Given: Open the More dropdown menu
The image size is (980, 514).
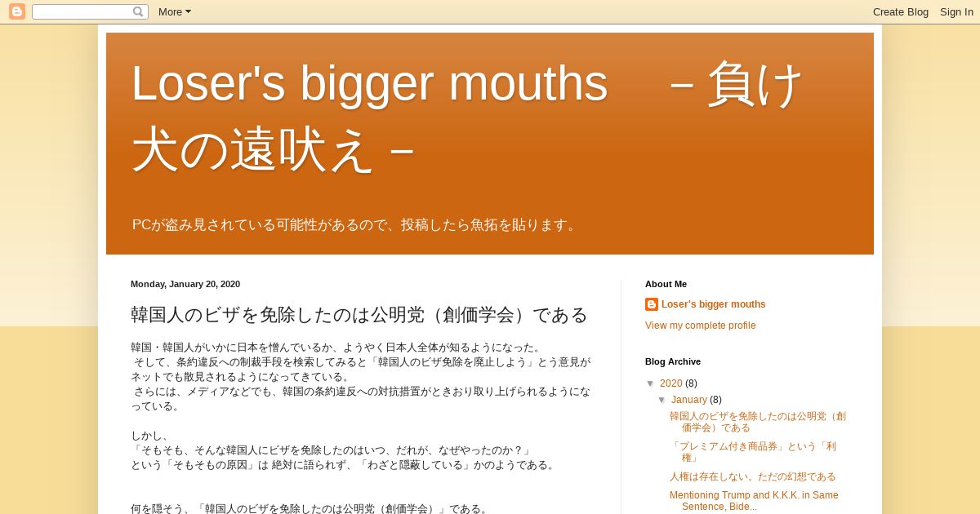Looking at the screenshot, I should (x=175, y=11).
